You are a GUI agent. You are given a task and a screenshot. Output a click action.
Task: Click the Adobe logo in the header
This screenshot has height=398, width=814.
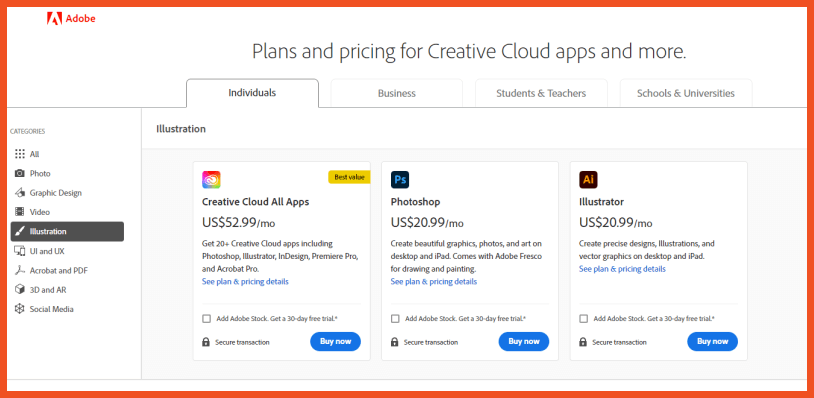click(71, 19)
